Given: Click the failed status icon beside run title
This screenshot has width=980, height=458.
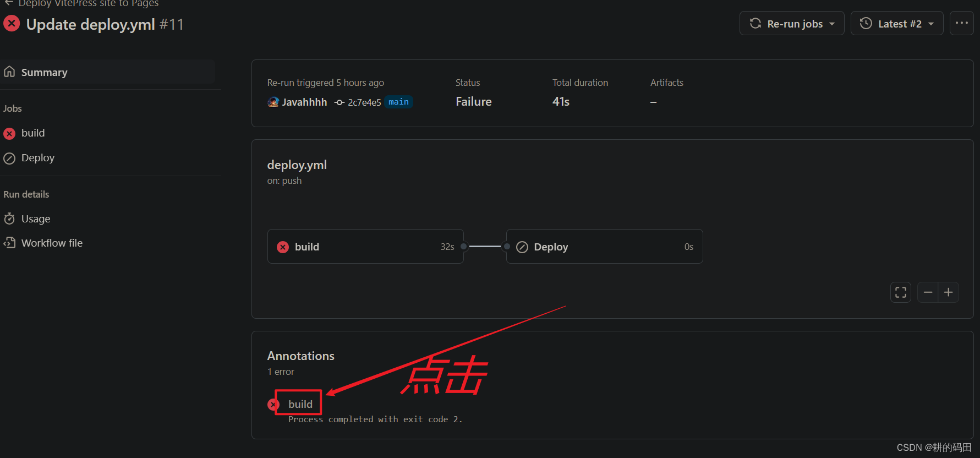Looking at the screenshot, I should pos(12,24).
